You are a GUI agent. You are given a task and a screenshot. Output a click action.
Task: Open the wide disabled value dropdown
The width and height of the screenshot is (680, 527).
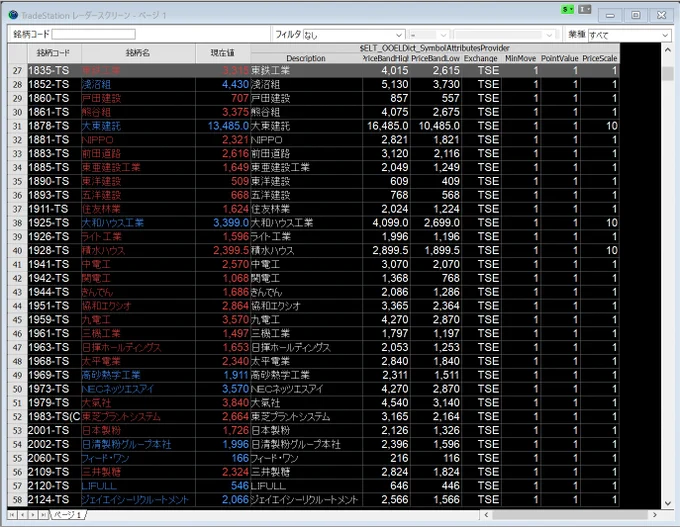coord(503,35)
